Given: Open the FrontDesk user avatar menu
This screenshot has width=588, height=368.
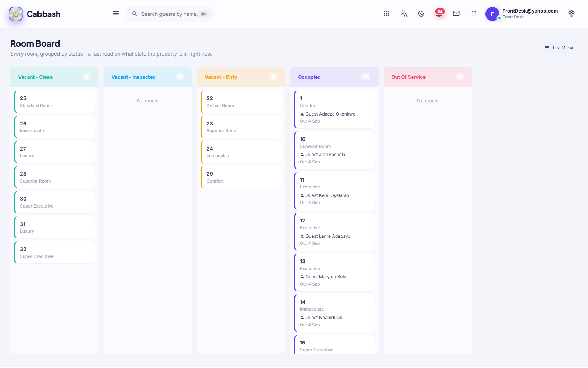Looking at the screenshot, I should 492,14.
